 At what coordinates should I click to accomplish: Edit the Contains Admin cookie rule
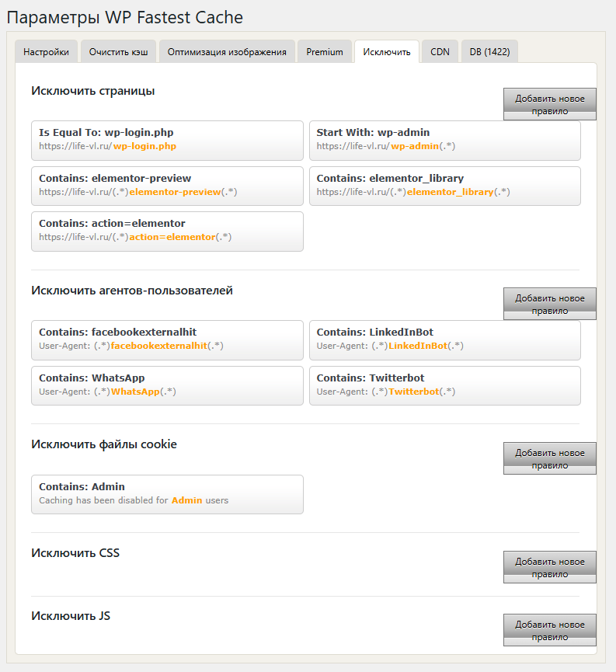click(x=167, y=495)
